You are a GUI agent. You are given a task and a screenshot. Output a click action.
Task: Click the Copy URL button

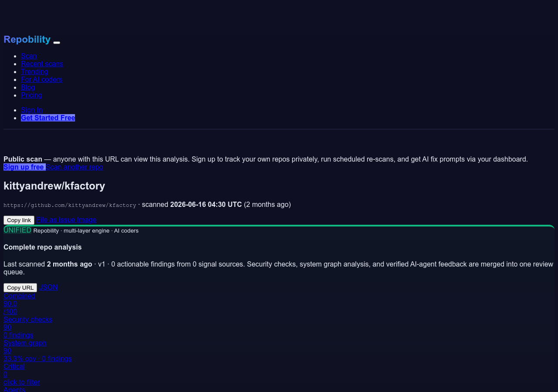[20, 287]
